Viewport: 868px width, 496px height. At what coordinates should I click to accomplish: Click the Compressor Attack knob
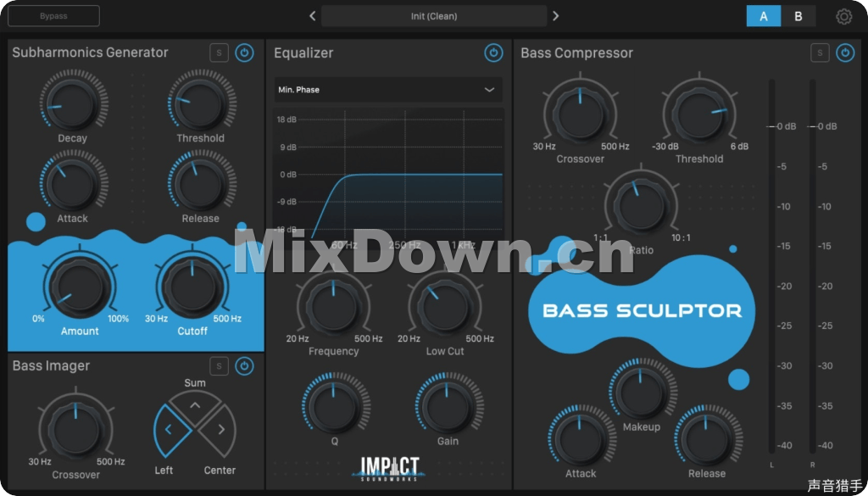tap(580, 439)
